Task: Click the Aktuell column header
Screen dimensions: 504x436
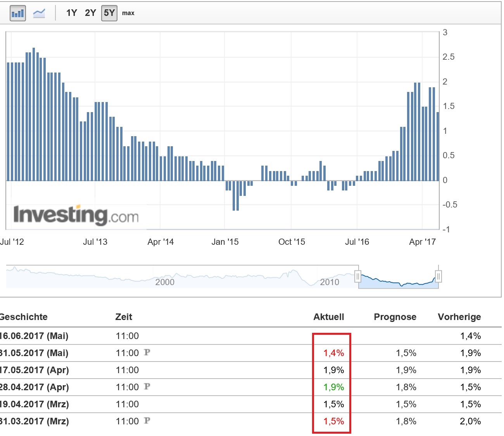Action: point(329,317)
